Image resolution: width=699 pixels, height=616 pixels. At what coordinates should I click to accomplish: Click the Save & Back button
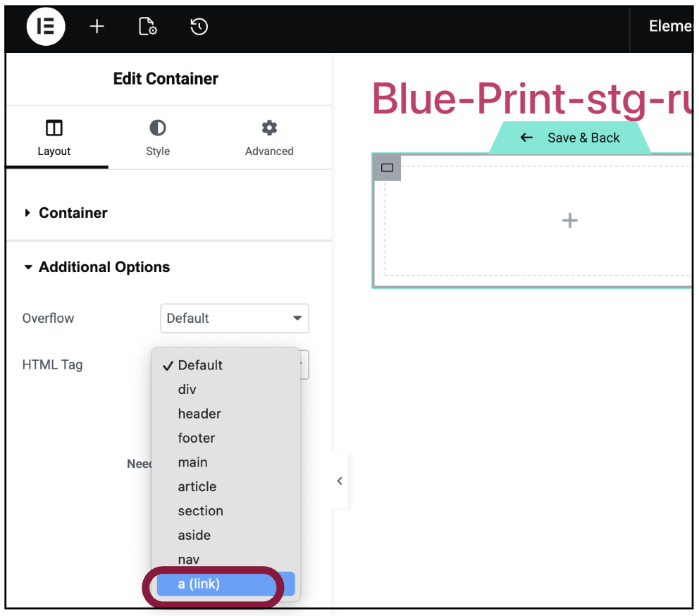coord(571,138)
